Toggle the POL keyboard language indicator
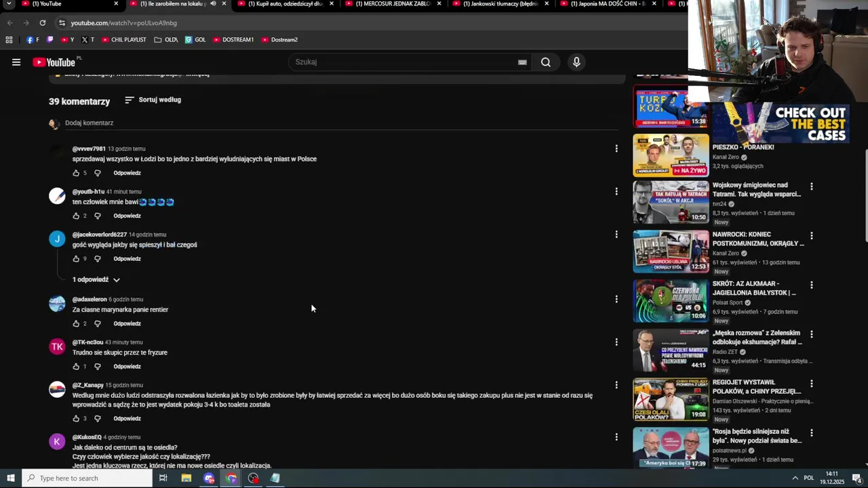This screenshot has height=488, width=868. (x=808, y=479)
